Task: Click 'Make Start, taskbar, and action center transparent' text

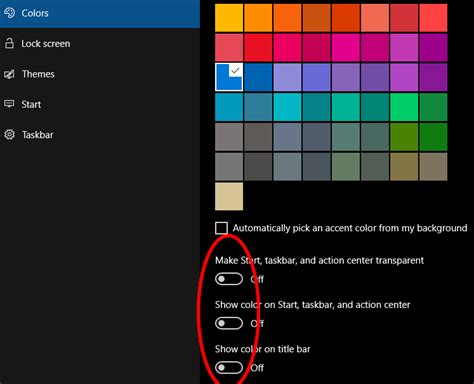Action: [319, 260]
